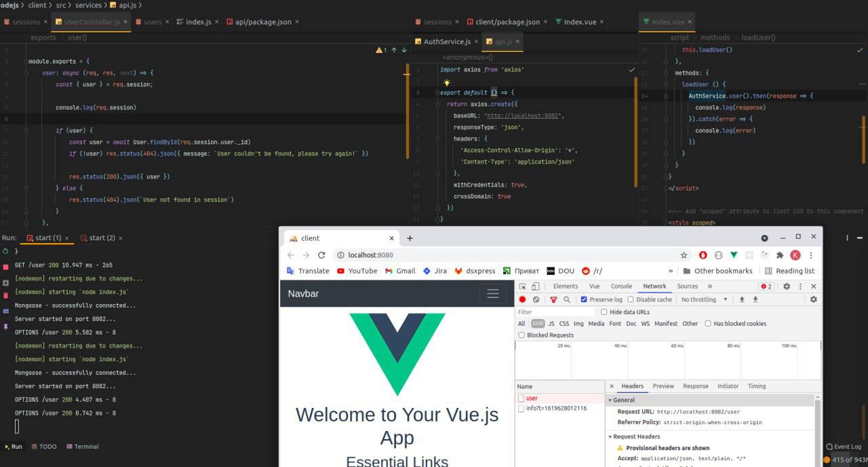Click the Chrome profile avatar K
The height and width of the screenshot is (467, 868).
795,255
